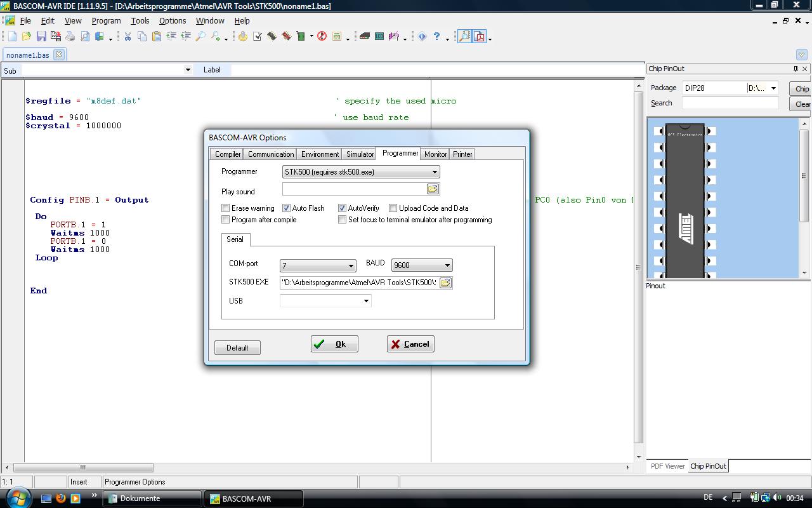This screenshot has height=508, width=812.
Task: Click the Search field in Chip PinOut
Action: tap(730, 103)
